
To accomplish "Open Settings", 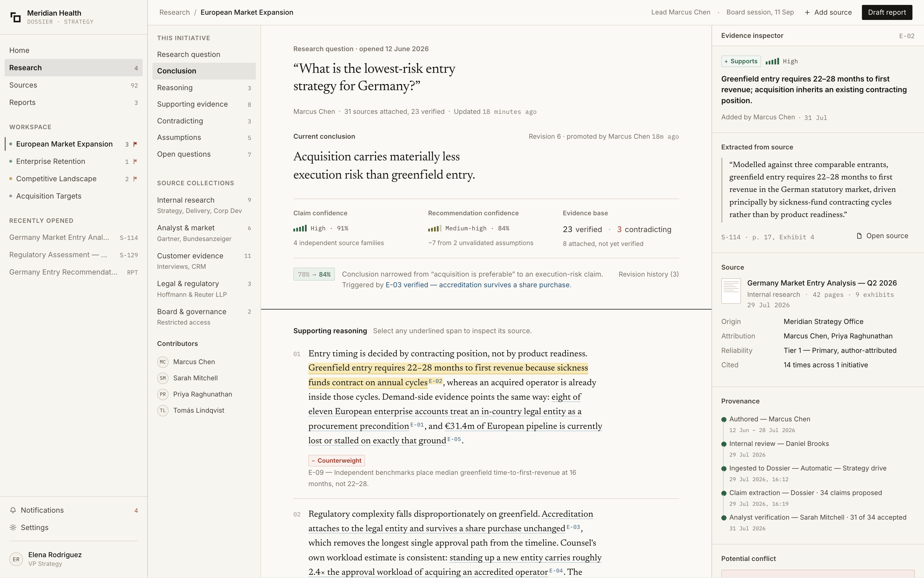I will click(73, 527).
